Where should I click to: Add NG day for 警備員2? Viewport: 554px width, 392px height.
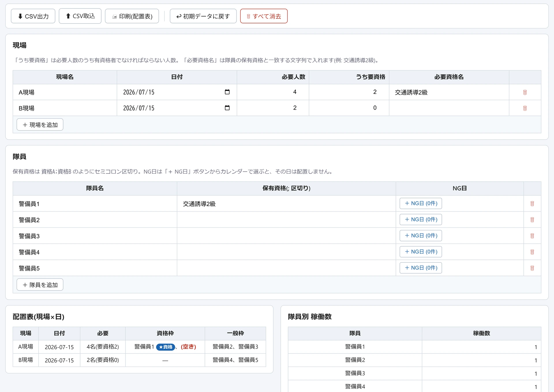pos(421,219)
